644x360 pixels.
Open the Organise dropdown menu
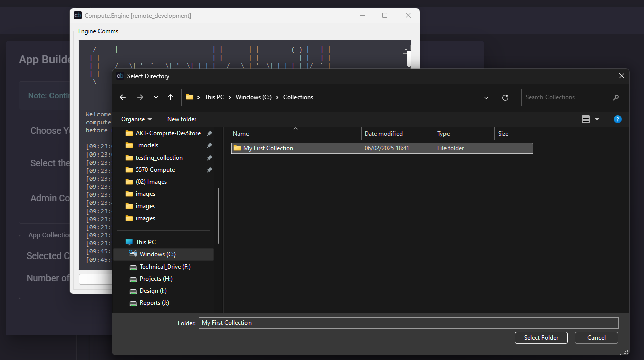(x=136, y=119)
